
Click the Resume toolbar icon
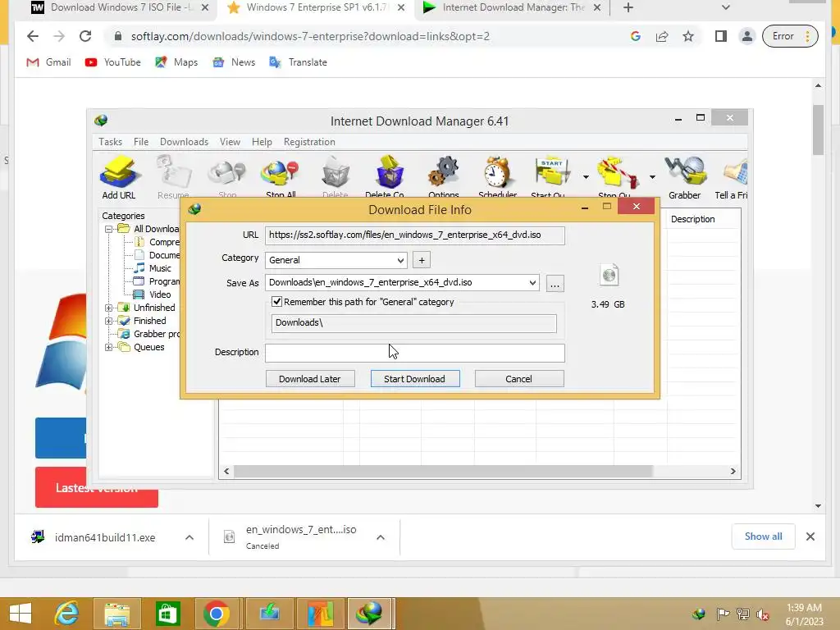pyautogui.click(x=174, y=177)
